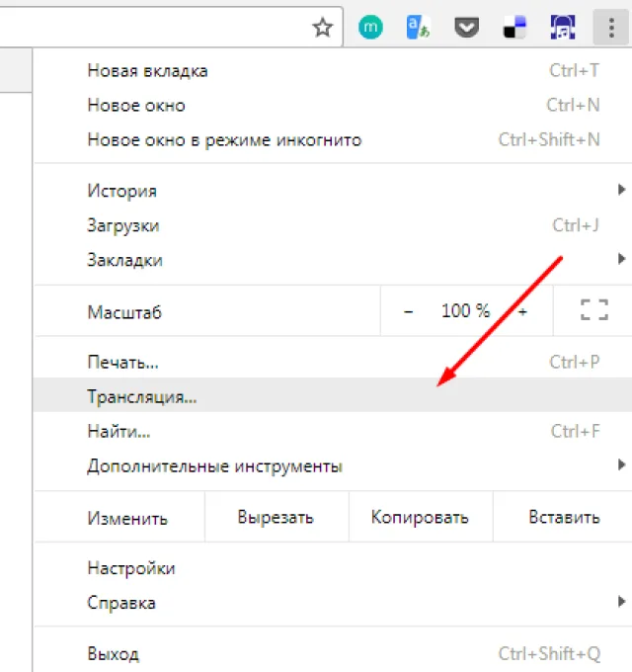Click the 'Копировать' button
632x672 pixels.
point(420,517)
